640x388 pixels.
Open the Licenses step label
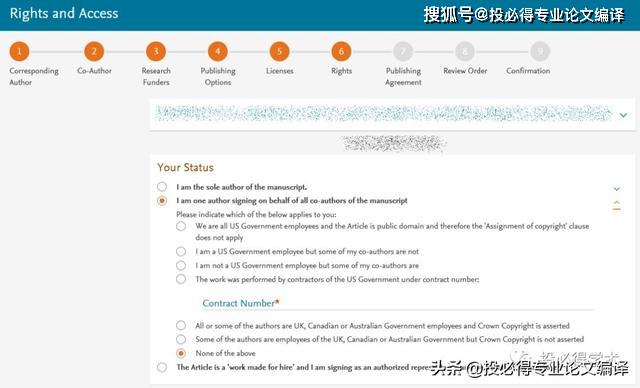[x=280, y=71]
